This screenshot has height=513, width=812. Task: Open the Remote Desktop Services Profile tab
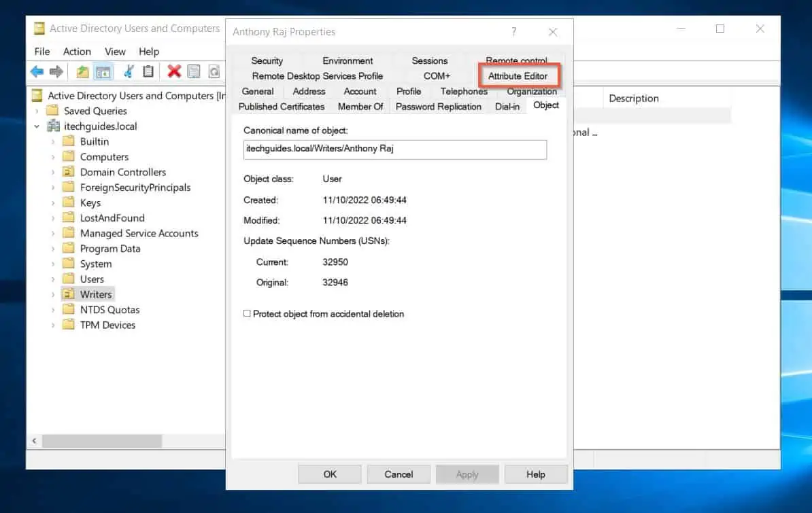coord(318,76)
